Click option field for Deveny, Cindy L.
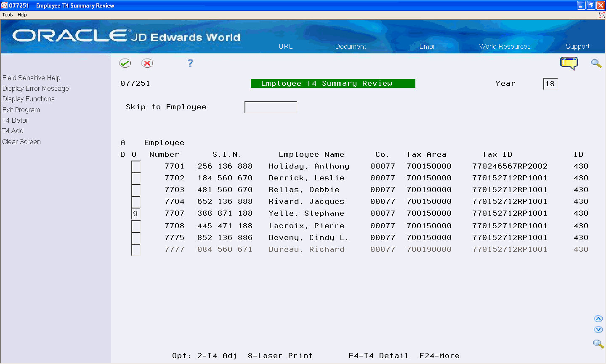 [x=136, y=238]
